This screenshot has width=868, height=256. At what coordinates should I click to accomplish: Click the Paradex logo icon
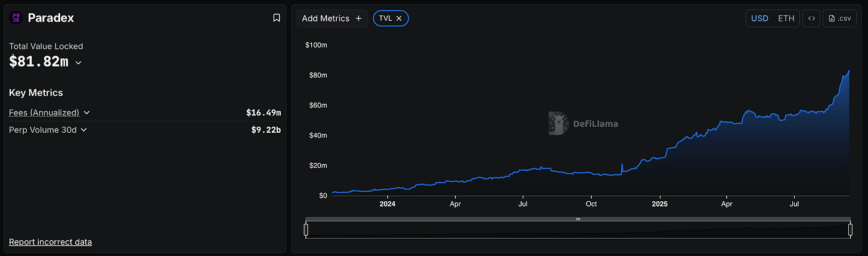tap(15, 18)
